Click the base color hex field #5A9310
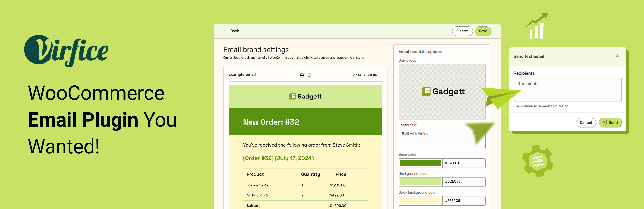Viewport: 644px width, 209px height. [464, 163]
